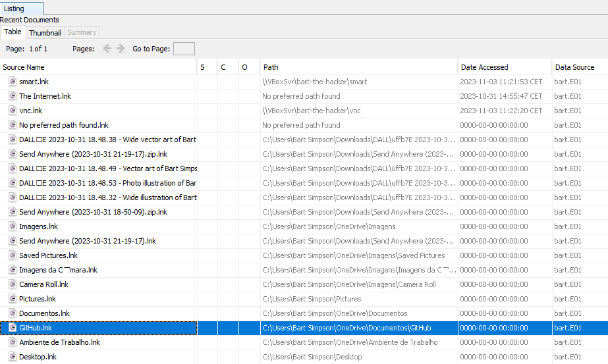Viewport: 608px width, 364px height.
Task: Select the Documentos.lnk entry
Action: (44, 313)
